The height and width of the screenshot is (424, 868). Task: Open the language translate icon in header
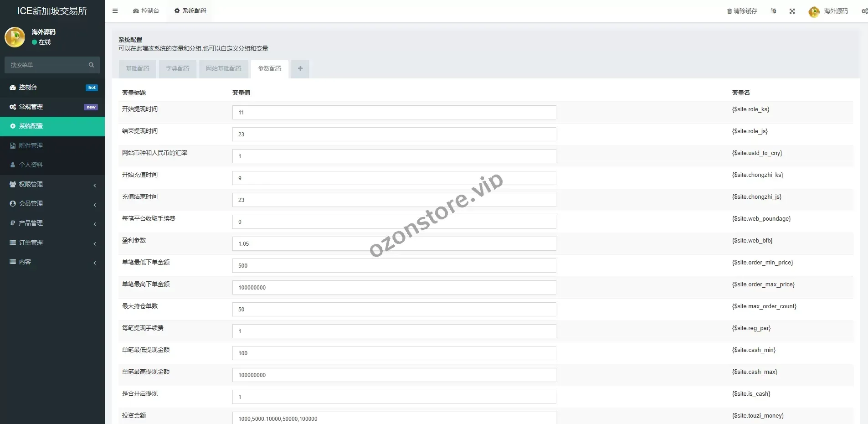773,11
